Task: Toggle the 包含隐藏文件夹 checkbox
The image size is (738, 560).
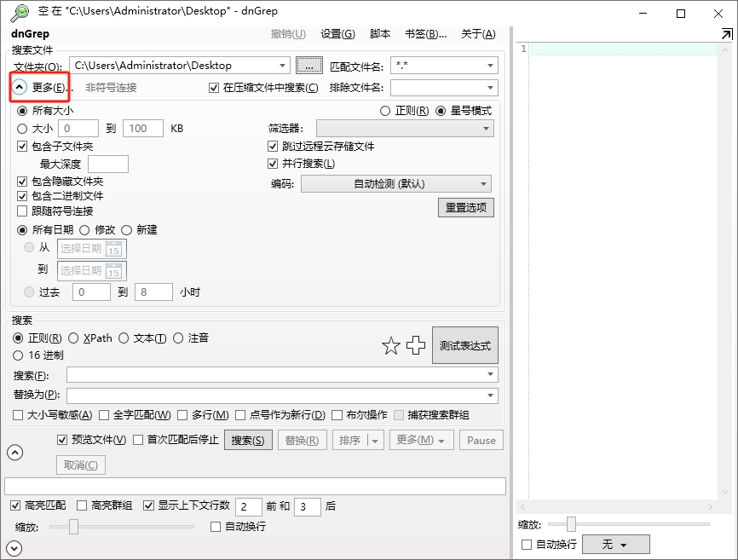Action: [x=20, y=181]
